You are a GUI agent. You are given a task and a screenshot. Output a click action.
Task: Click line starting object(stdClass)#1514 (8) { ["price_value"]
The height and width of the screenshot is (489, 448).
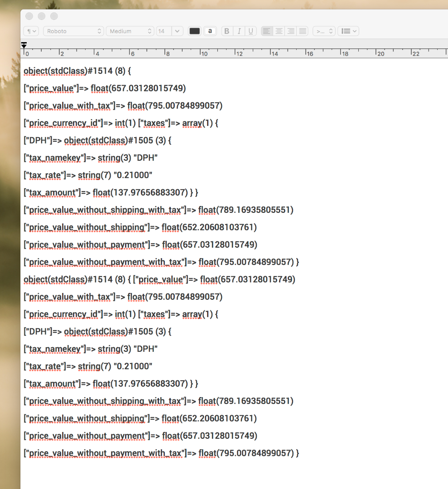pyautogui.click(x=159, y=279)
